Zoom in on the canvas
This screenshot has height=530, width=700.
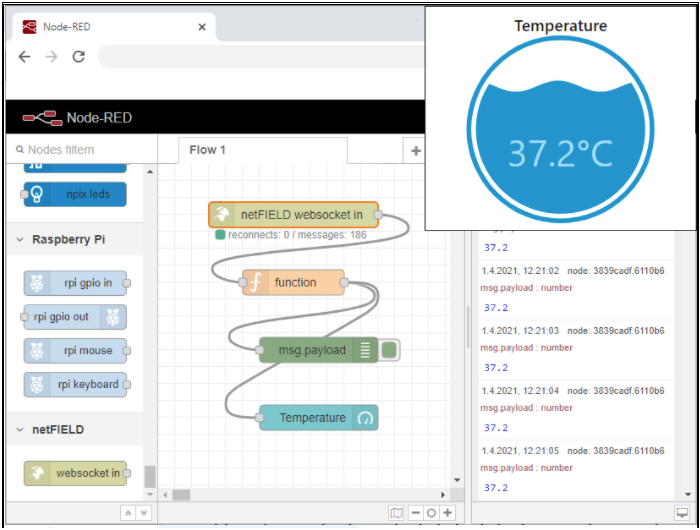point(447,513)
